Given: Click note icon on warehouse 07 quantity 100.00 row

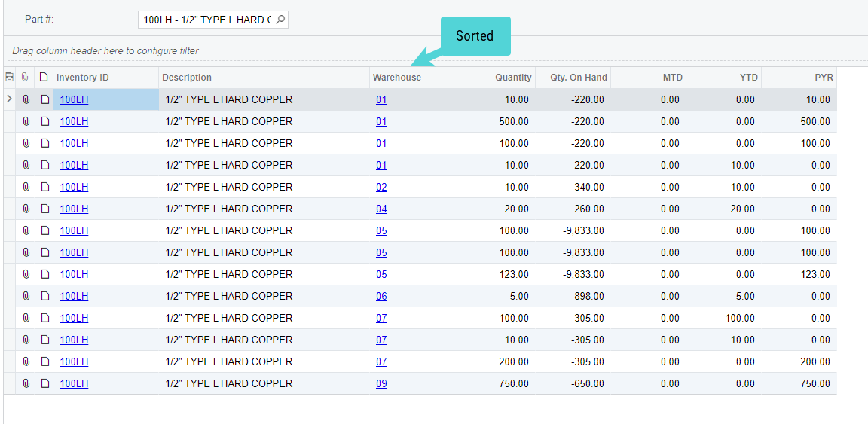Looking at the screenshot, I should pos(45,318).
